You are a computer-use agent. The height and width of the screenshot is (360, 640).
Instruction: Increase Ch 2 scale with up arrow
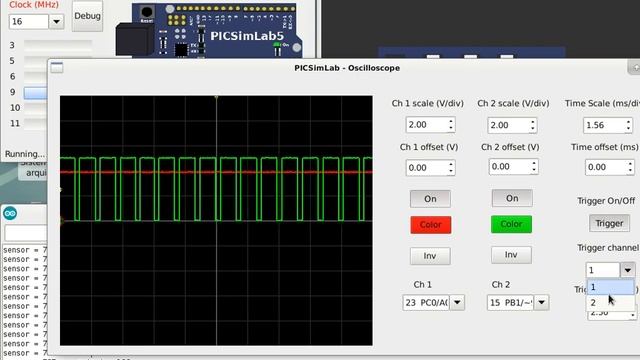(533, 122)
